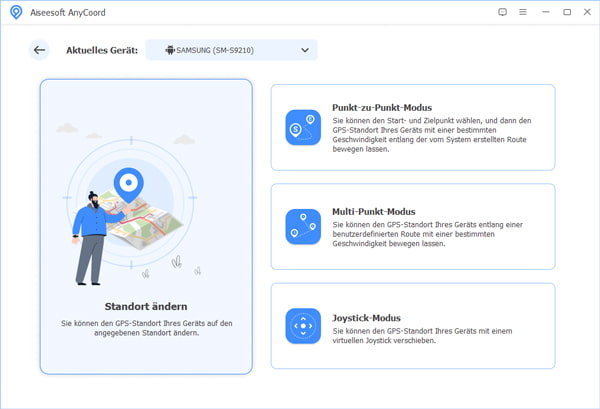Open the hamburger menu in title bar
The width and height of the screenshot is (600, 409).
pos(523,12)
